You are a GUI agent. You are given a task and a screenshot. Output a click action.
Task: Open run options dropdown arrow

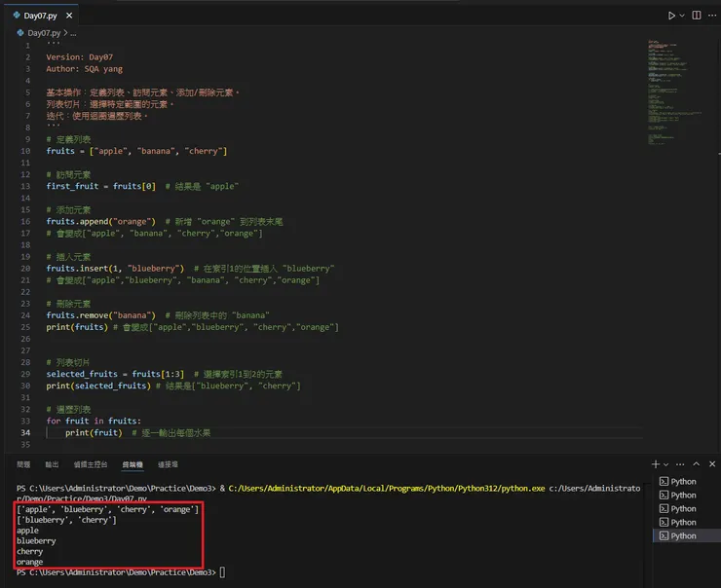click(x=682, y=16)
